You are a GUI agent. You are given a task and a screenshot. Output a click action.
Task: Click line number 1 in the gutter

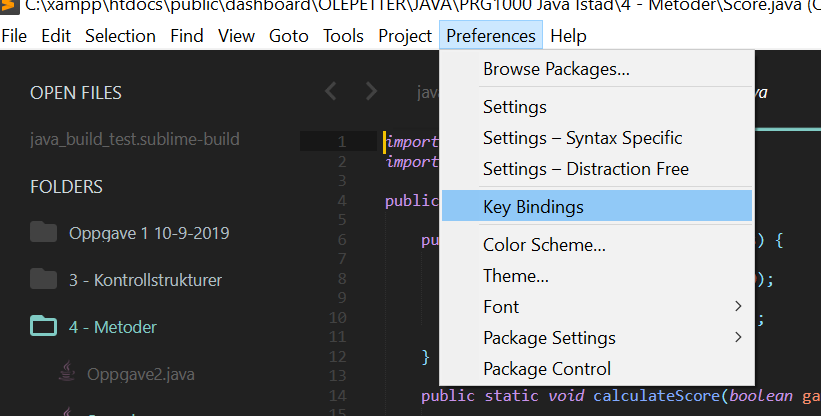(341, 142)
